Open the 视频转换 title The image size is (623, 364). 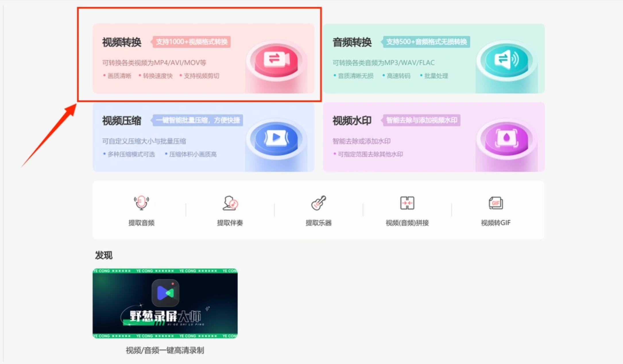[x=122, y=42]
